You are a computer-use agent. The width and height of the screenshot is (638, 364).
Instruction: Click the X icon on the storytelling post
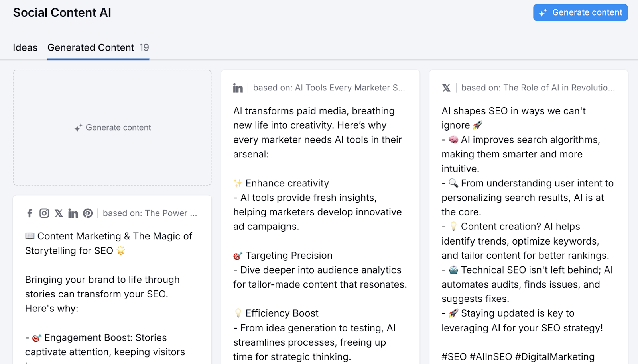click(58, 213)
